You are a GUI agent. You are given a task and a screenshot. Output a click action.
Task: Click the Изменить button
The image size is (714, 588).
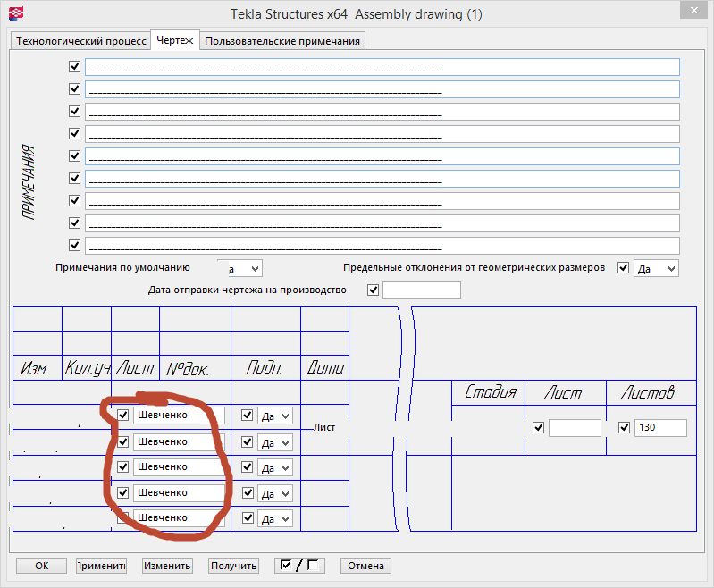[x=168, y=565]
